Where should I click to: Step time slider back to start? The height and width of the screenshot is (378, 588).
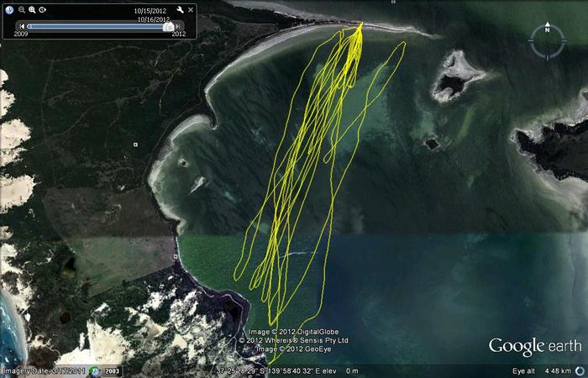[22, 26]
